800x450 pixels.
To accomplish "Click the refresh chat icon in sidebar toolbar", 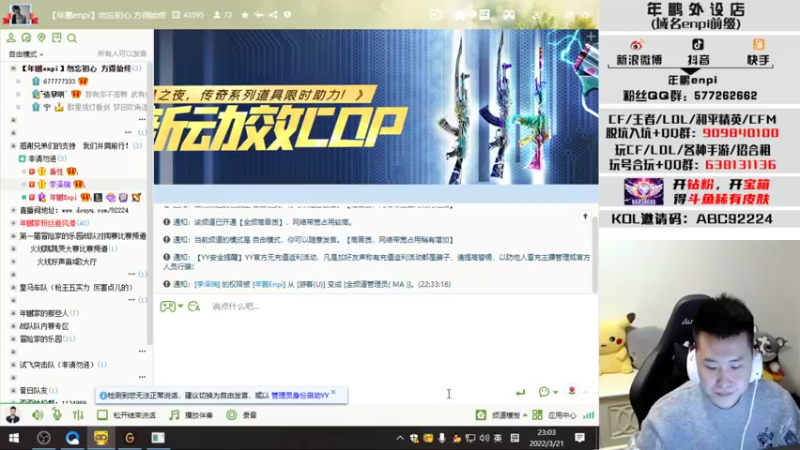I will point(26,38).
